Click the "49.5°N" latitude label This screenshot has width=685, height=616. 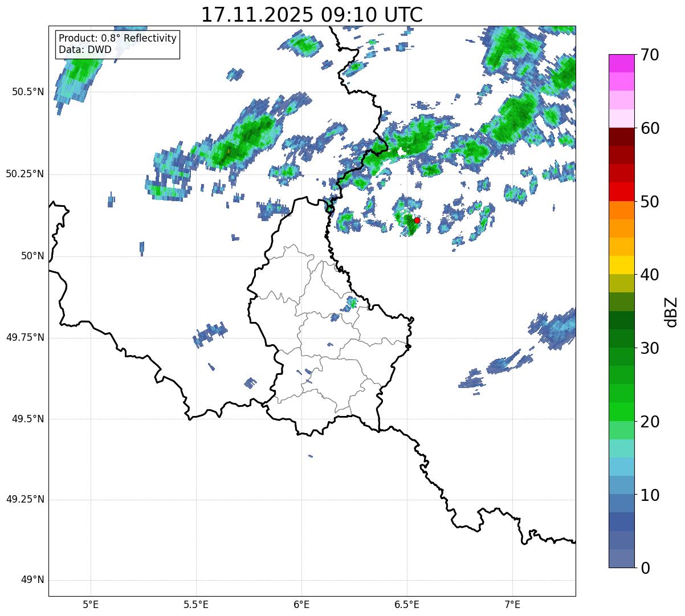pos(28,419)
